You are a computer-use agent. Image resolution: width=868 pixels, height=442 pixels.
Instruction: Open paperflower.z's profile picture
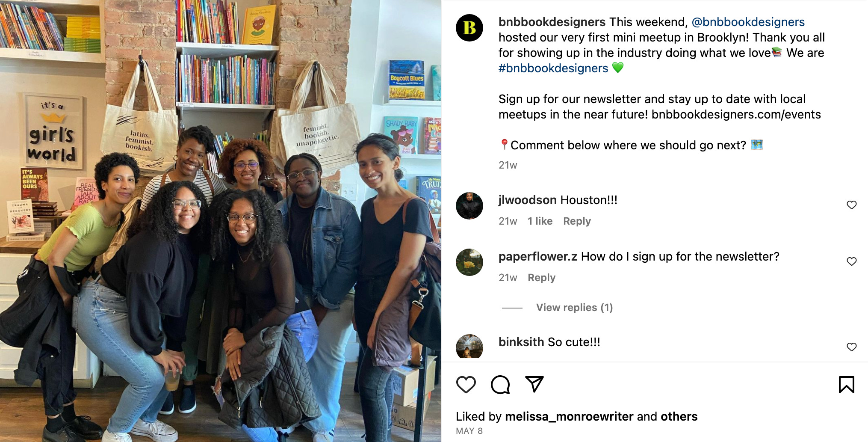(x=469, y=262)
